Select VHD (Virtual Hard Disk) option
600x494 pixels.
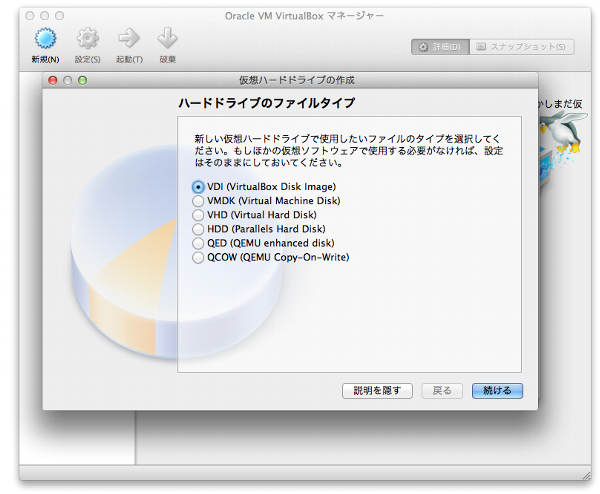(254, 215)
